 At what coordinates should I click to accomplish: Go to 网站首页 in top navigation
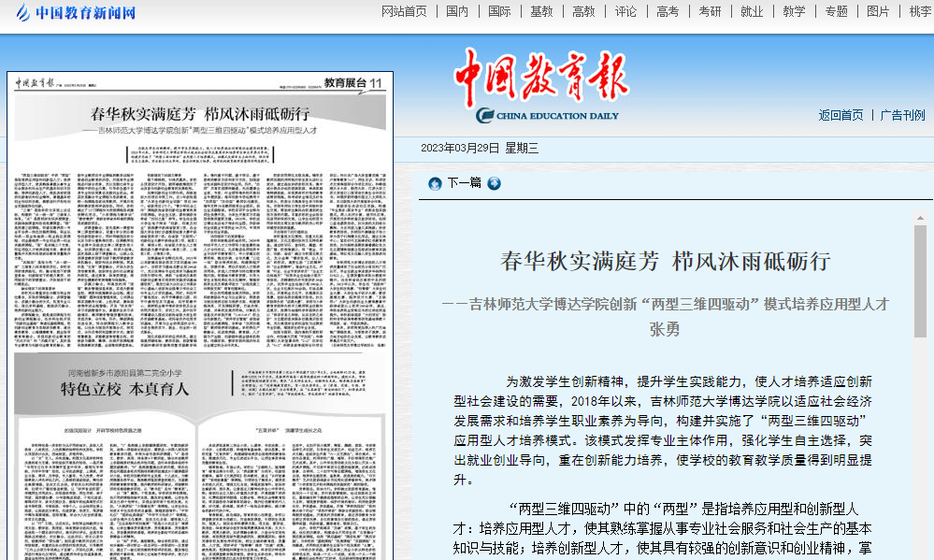click(404, 11)
